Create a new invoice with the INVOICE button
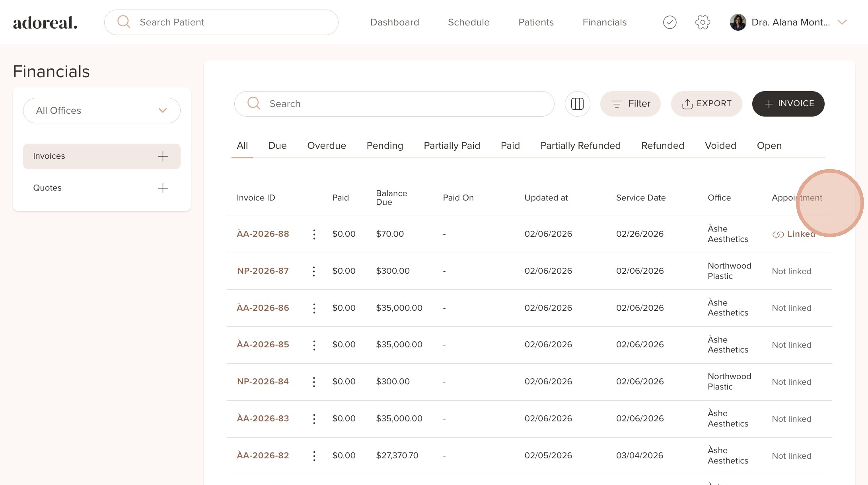This screenshot has height=485, width=868. tap(788, 104)
